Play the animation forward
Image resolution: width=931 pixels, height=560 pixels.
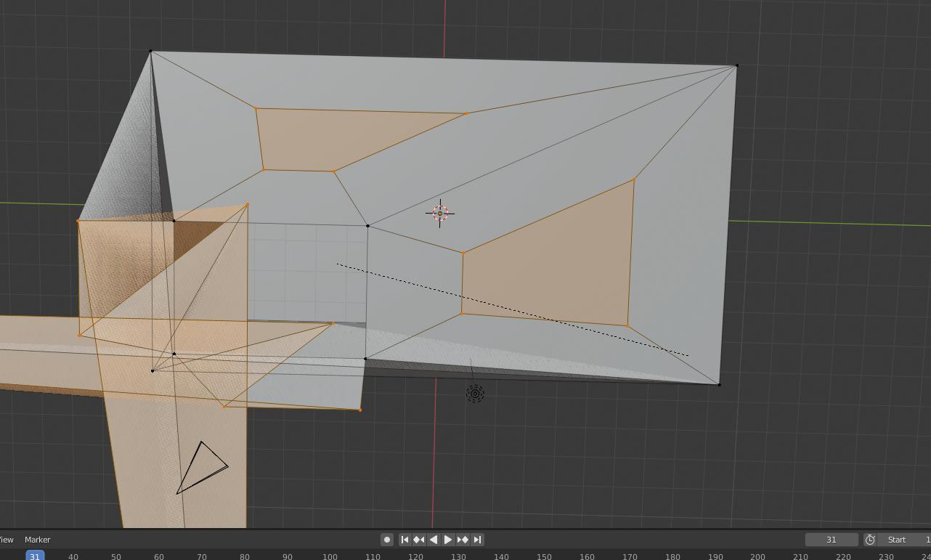(x=448, y=540)
